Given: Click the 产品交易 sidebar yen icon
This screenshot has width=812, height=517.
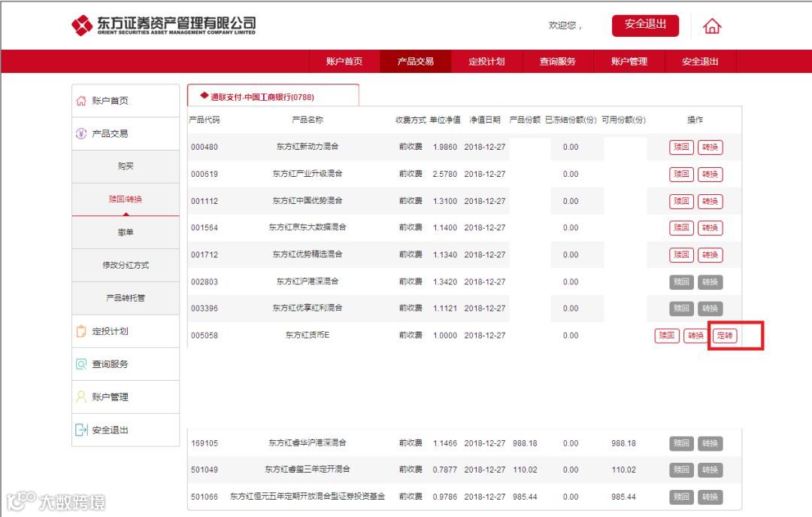Looking at the screenshot, I should click(81, 134).
